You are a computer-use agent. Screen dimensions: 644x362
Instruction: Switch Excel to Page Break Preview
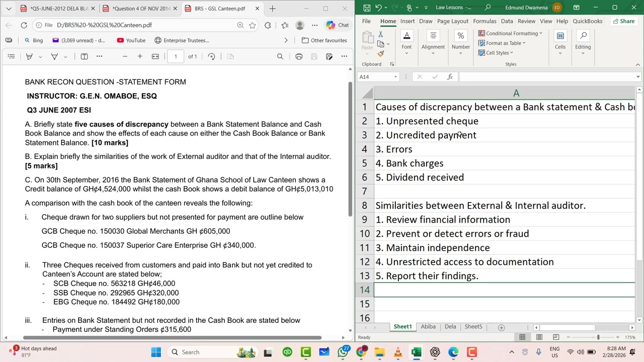tap(555, 337)
